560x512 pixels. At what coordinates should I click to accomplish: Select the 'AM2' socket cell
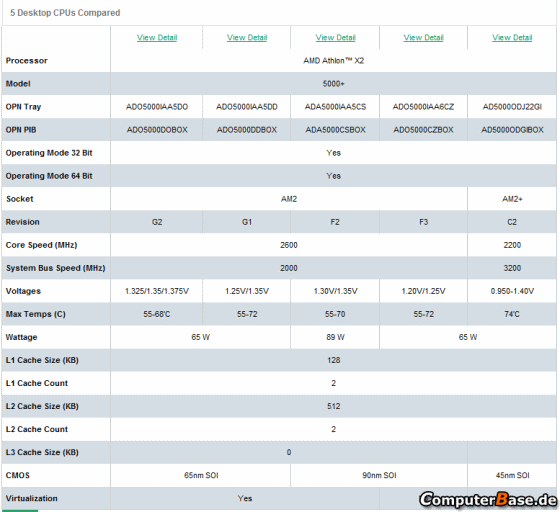pyautogui.click(x=289, y=199)
